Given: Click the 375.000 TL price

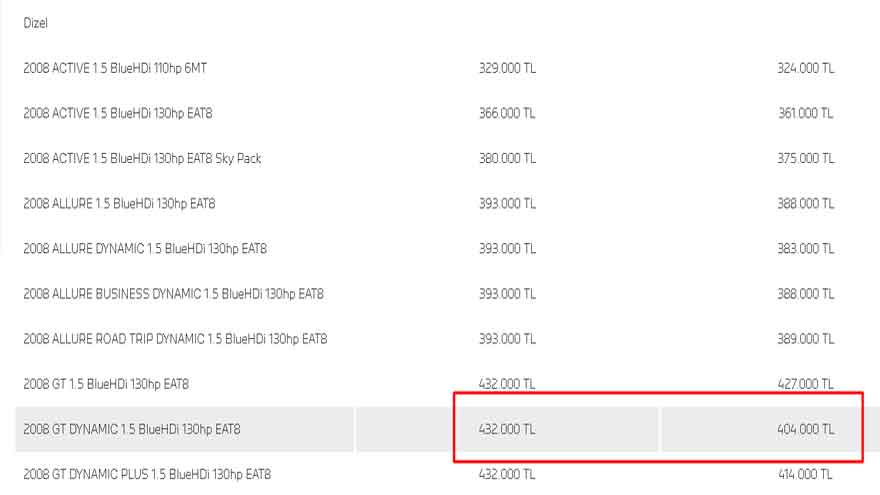Looking at the screenshot, I should [805, 159].
